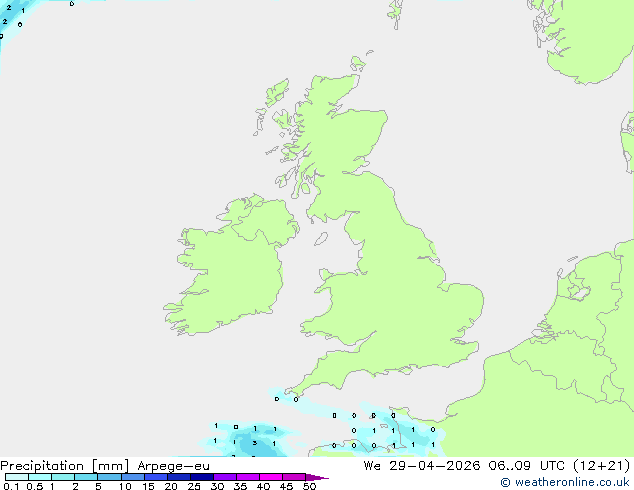This screenshot has height=490, width=634.
Task: Click the "0.1" legend scale label
Action: (x=11, y=486)
